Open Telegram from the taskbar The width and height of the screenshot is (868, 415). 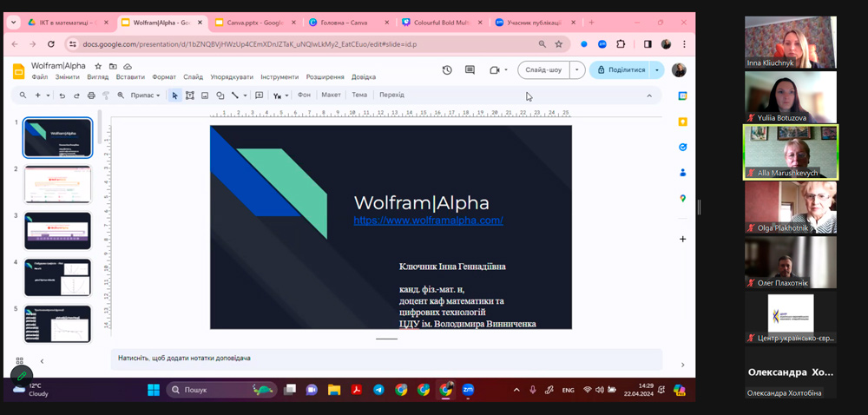click(378, 391)
